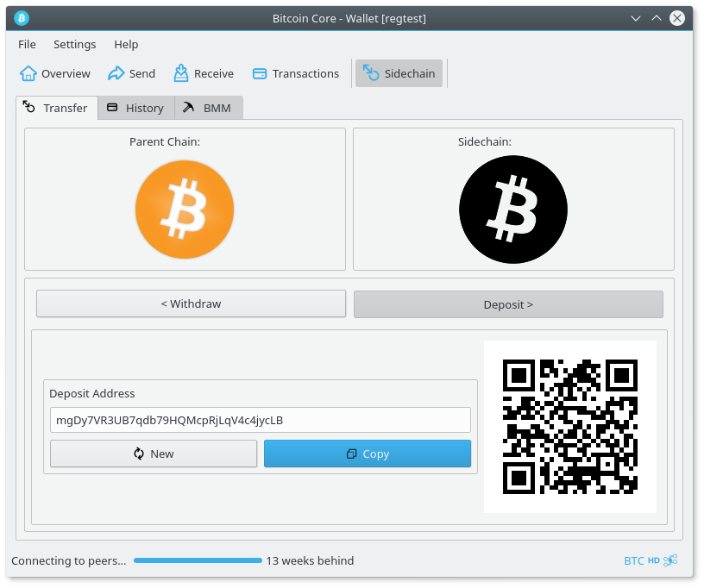This screenshot has height=588, width=704.
Task: Switch to the History tab
Action: coord(135,108)
